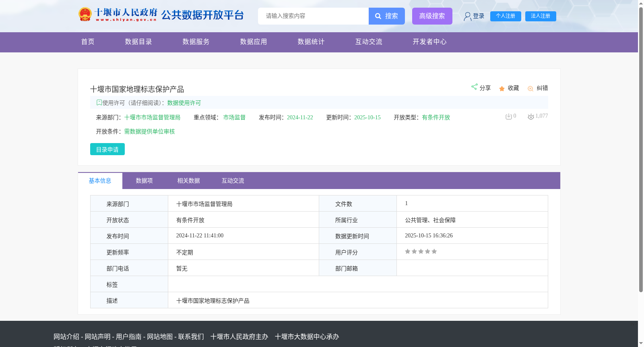Click the 需数据提供单位审核 condition text
Viewport: 644px width, 347px height.
pyautogui.click(x=149, y=131)
